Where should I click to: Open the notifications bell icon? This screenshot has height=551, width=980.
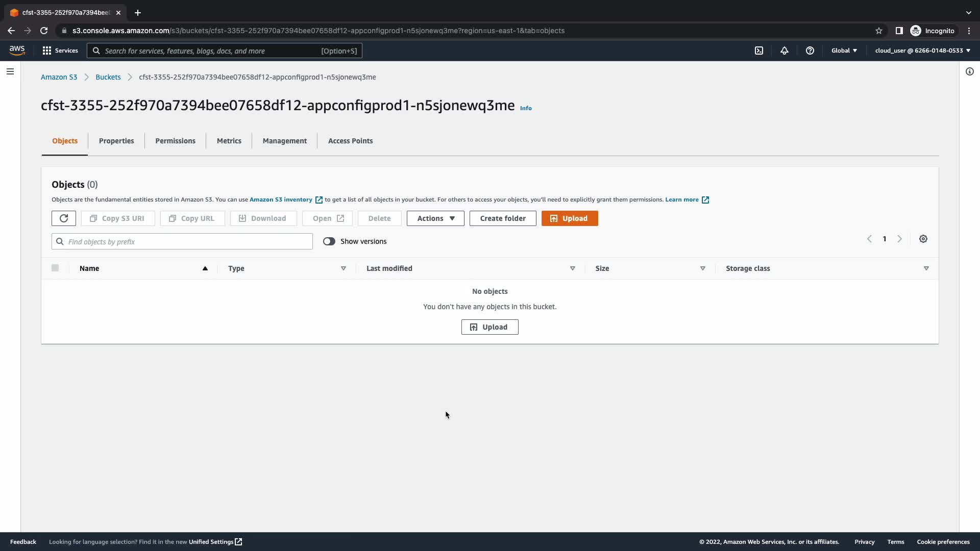[x=785, y=51]
